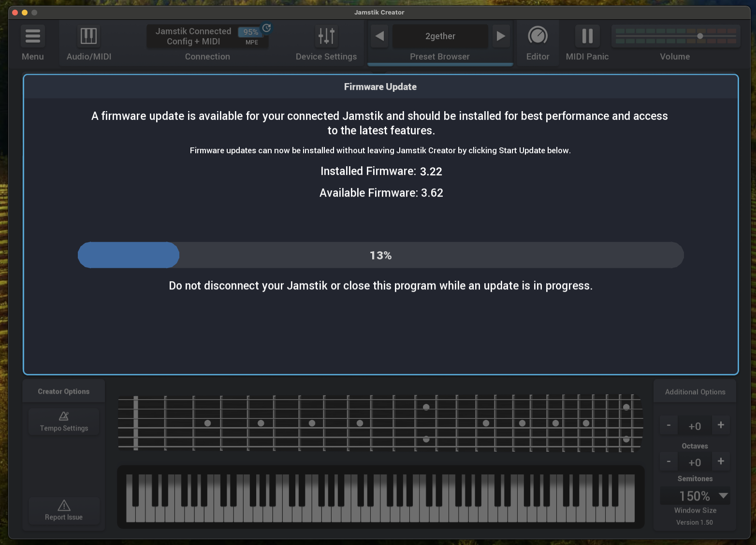Open the 2gether preset name browser

click(x=440, y=36)
